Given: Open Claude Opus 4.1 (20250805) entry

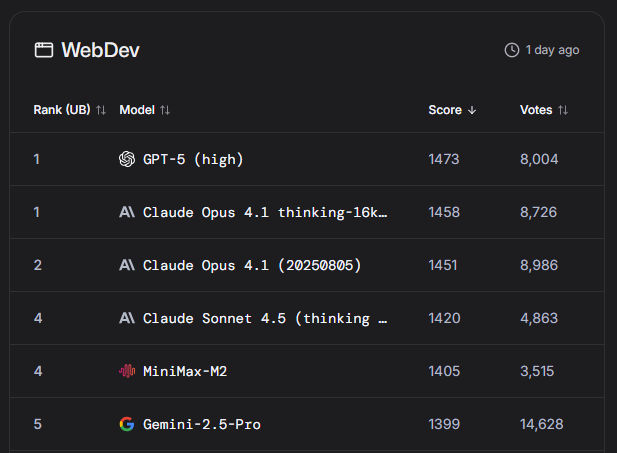Looking at the screenshot, I should 252,265.
